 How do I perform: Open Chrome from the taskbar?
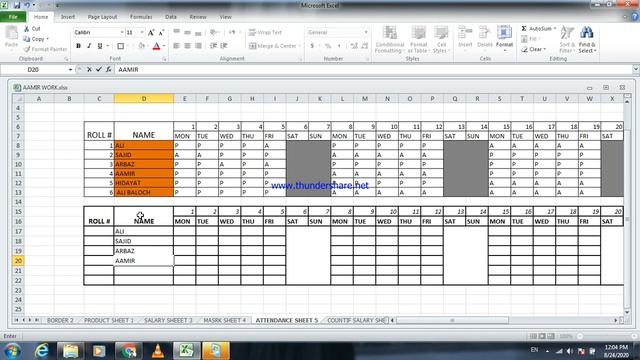pyautogui.click(x=128, y=351)
